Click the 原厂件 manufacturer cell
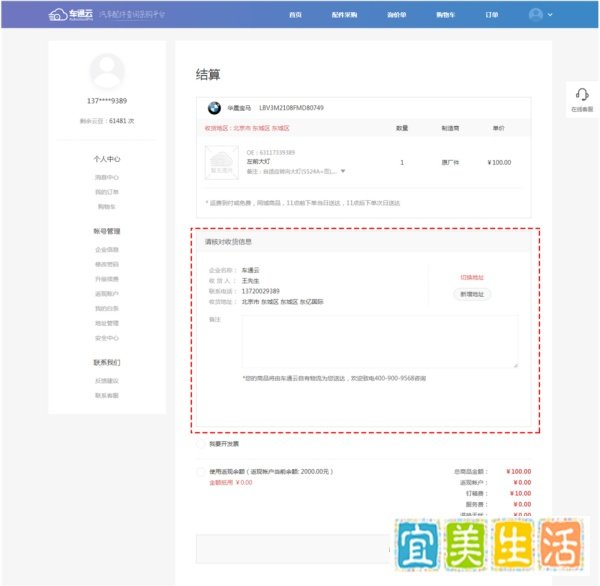 450,162
